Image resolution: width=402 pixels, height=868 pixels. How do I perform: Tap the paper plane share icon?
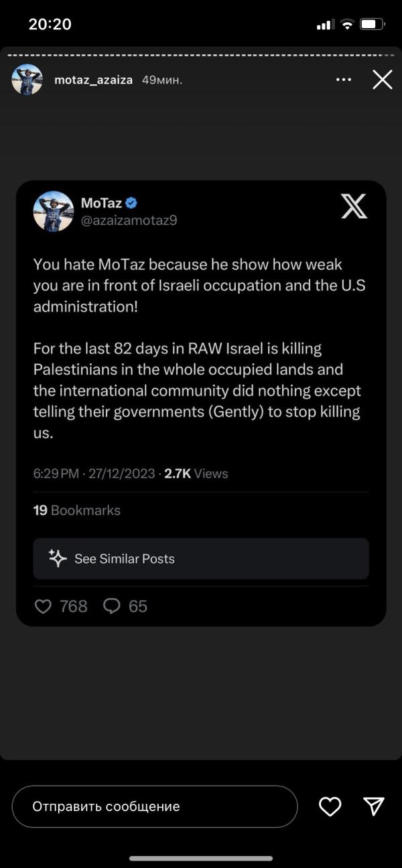373,806
